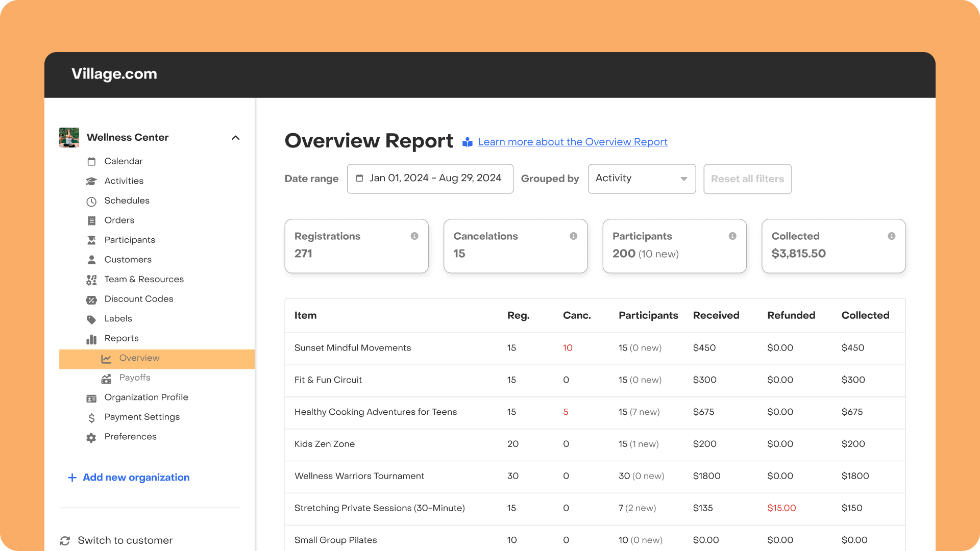This screenshot has width=980, height=551.
Task: Click the Collected card info icon
Action: 892,236
